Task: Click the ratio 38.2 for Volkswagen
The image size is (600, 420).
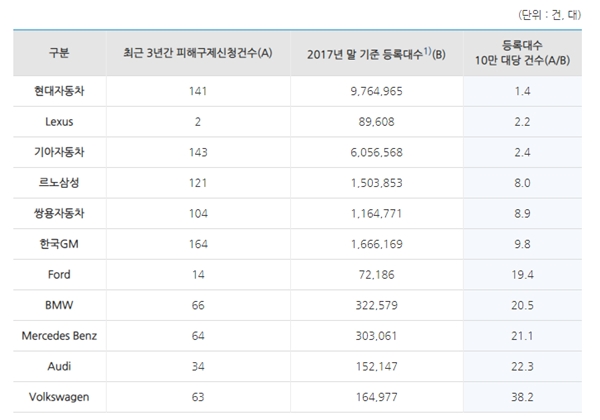Action: (x=522, y=397)
